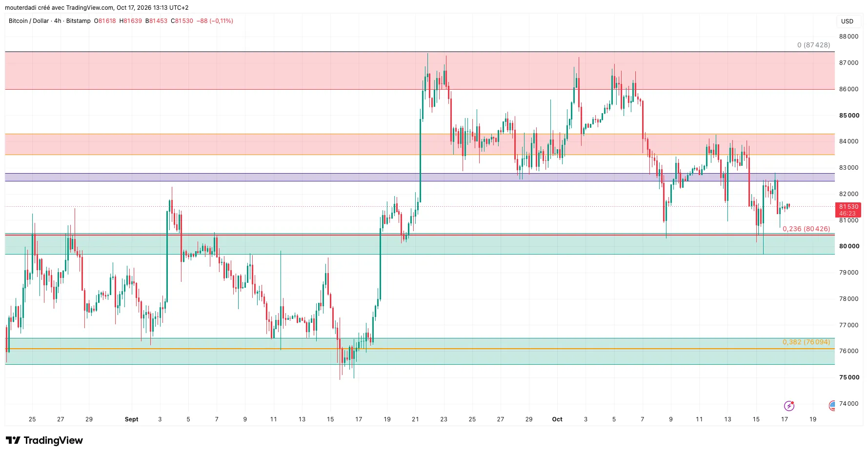Click the US flag economic event icon

(832, 405)
